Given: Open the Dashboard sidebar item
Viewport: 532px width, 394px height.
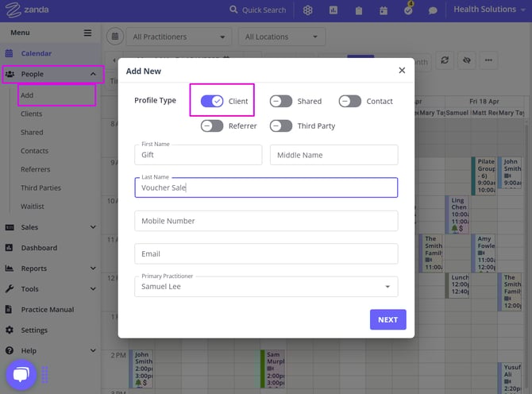Looking at the screenshot, I should coord(39,248).
